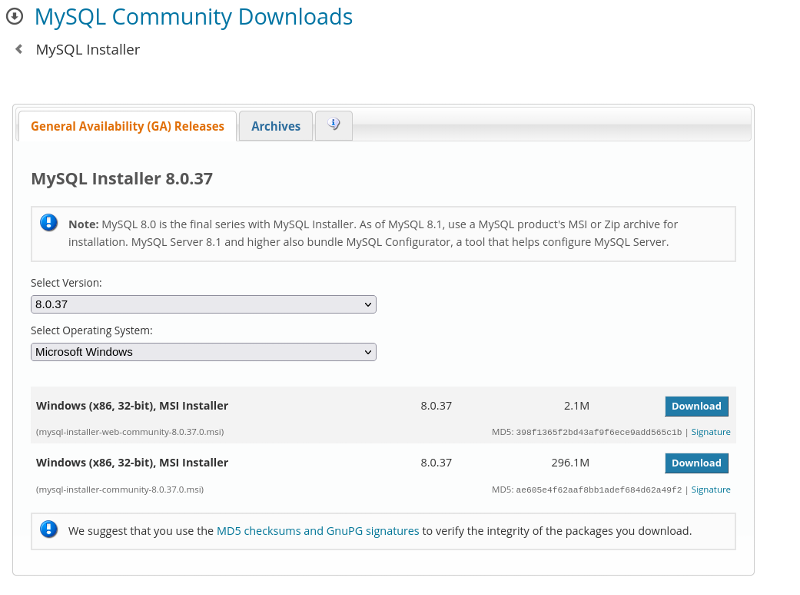Viewport: 800px width, 595px height.
Task: Click the blue alert icon in the Note box
Action: coord(49,222)
